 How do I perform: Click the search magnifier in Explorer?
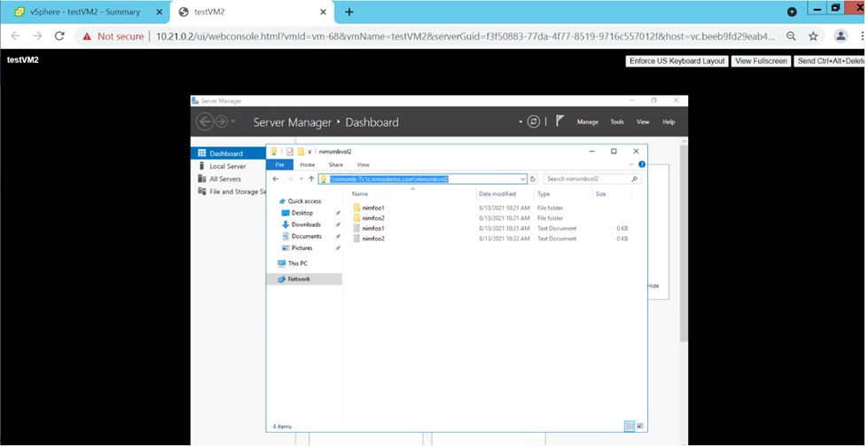click(635, 179)
